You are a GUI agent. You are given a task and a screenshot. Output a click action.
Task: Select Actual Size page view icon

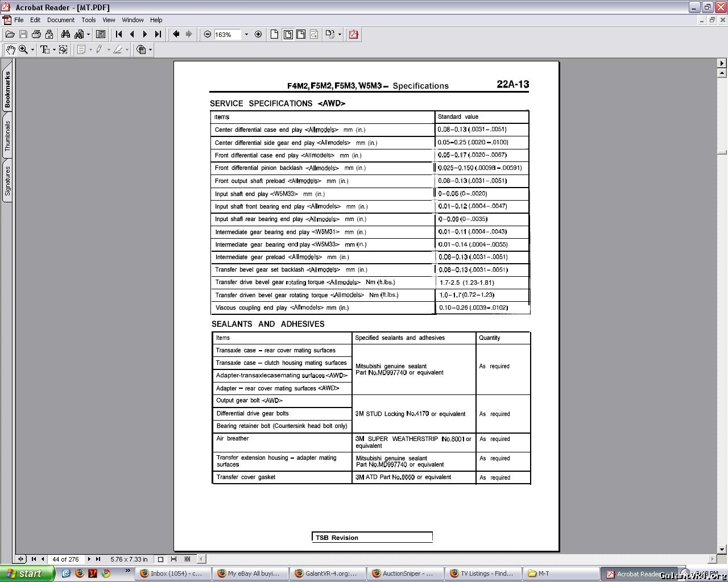click(275, 35)
